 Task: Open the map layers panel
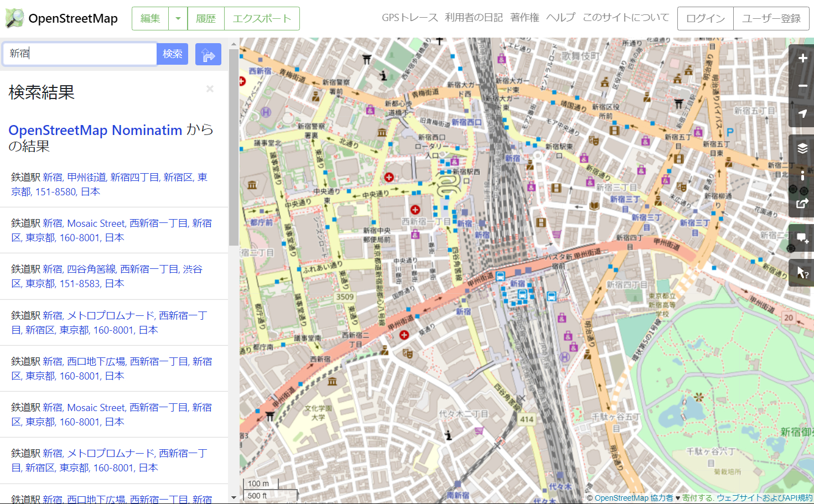pyautogui.click(x=802, y=148)
